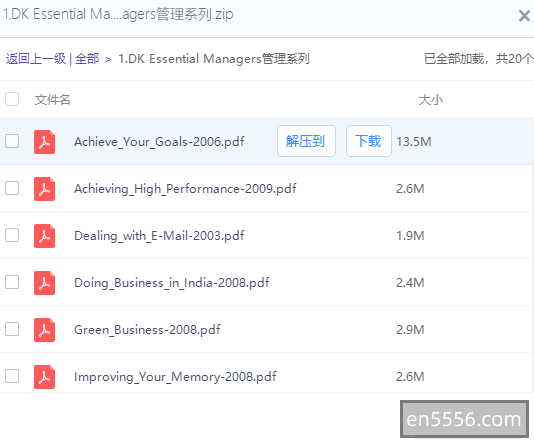Click the 13.5M size value

tap(413, 142)
